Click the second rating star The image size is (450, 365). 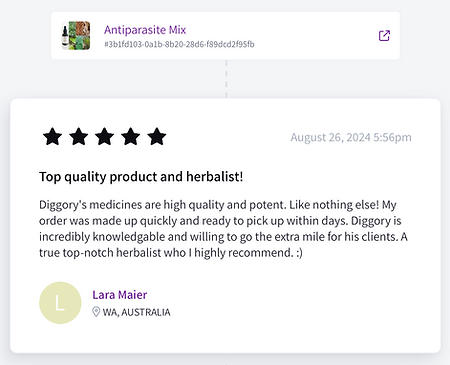click(79, 137)
